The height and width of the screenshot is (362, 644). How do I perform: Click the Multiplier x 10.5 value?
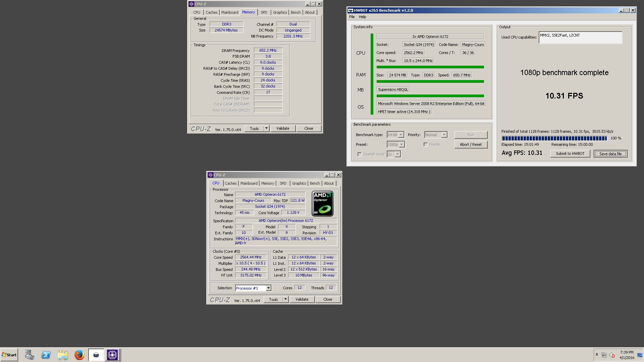point(251,263)
